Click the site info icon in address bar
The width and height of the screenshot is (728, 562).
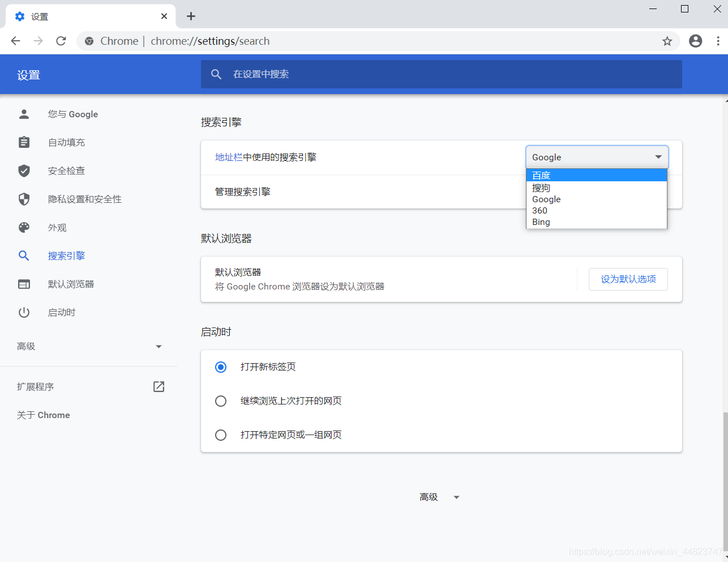tap(89, 41)
